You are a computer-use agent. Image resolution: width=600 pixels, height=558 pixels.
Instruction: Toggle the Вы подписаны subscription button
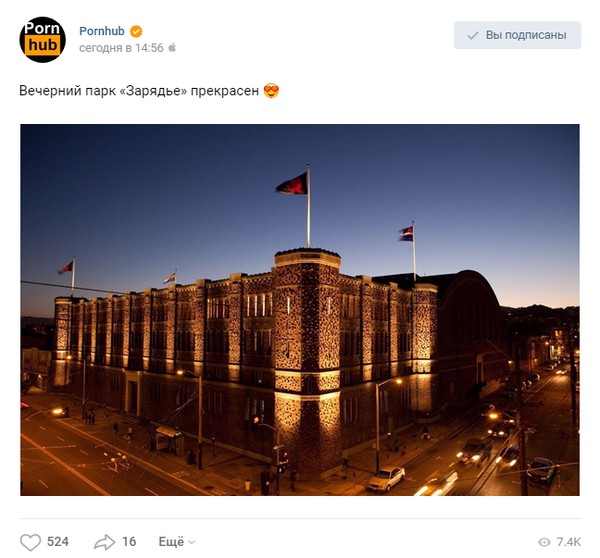517,35
